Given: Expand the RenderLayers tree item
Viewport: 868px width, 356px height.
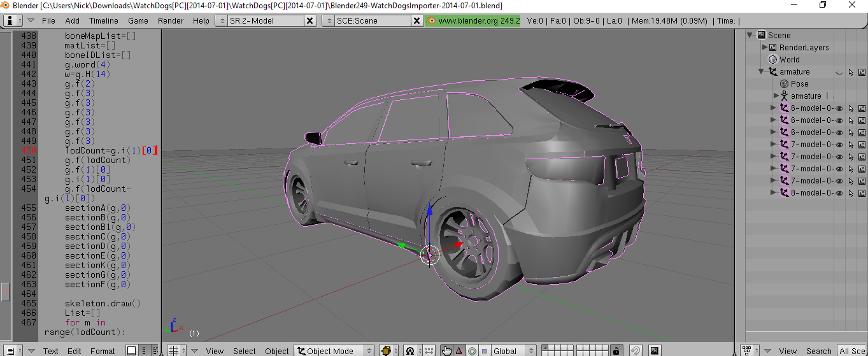Looking at the screenshot, I should click(x=765, y=47).
